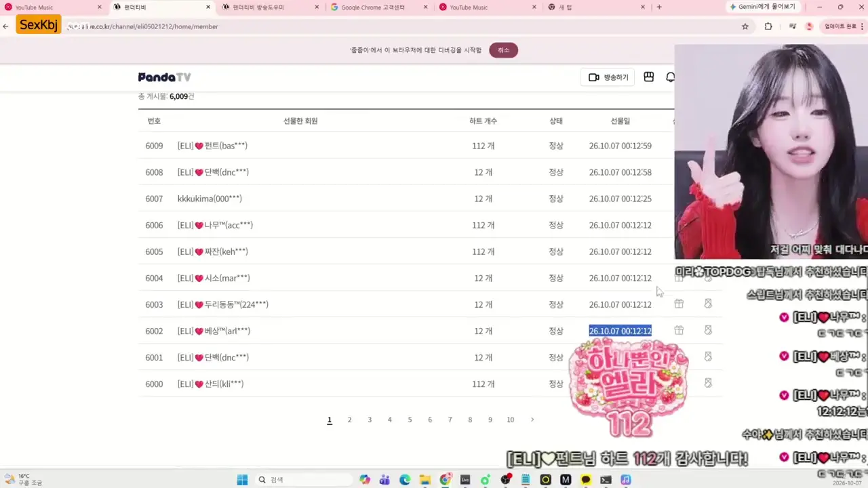Switch to the Google Chrome 고객센터 tab
Viewport: 868px width, 488px height.
[378, 7]
